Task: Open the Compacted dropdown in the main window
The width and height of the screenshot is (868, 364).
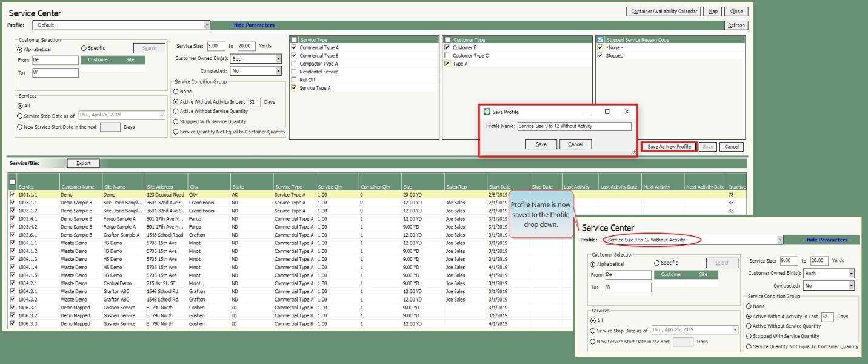Action: [x=279, y=71]
